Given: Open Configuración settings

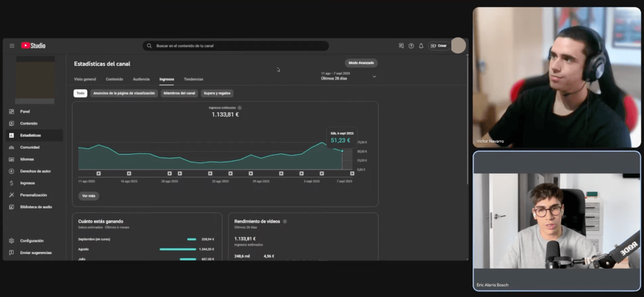Looking at the screenshot, I should pos(31,241).
